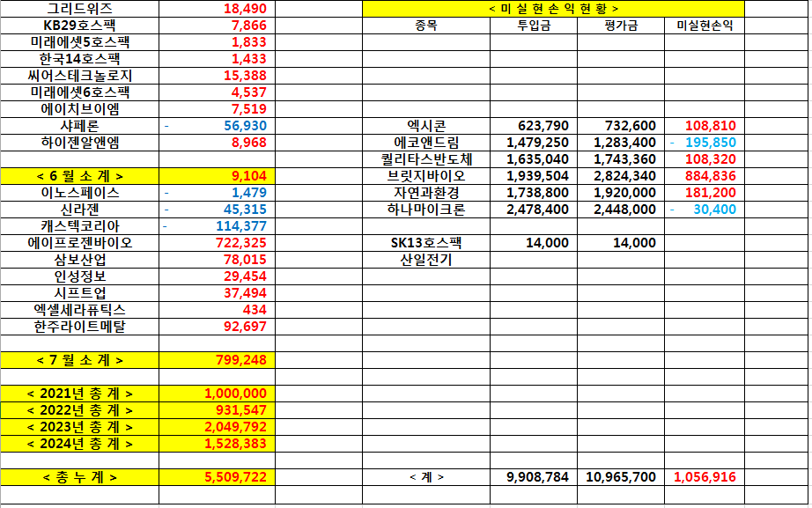
Task: Select the 산일전기 stock cell
Action: pyautogui.click(x=425, y=260)
